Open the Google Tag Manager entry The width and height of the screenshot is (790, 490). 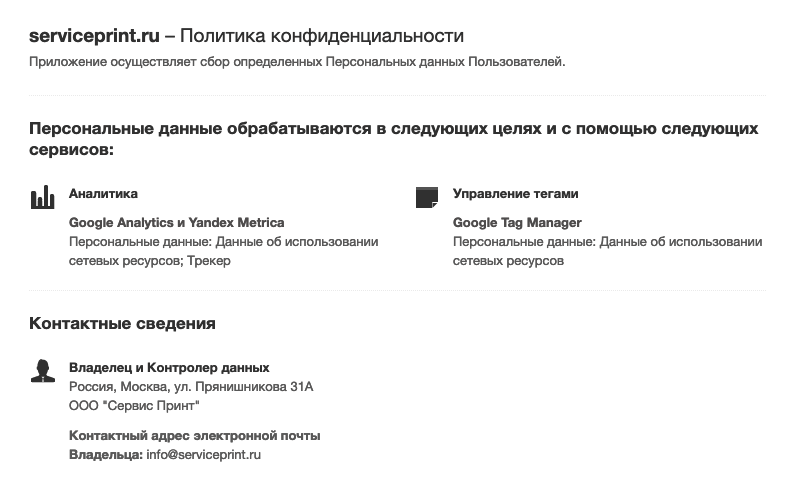pyautogui.click(x=517, y=223)
